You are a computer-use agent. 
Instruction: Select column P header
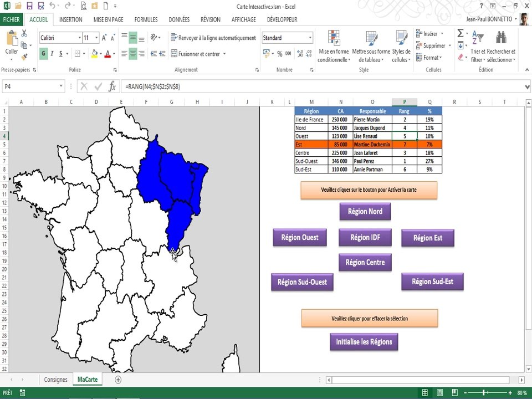[405, 102]
